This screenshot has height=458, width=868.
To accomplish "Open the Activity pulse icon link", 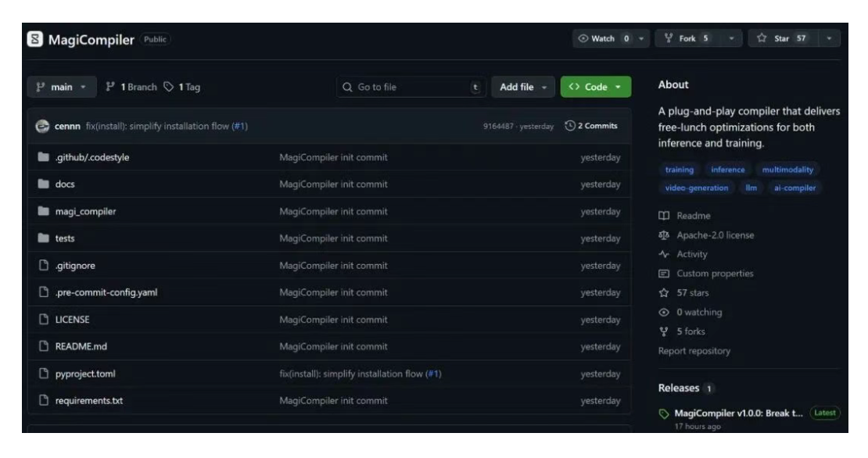I will (664, 254).
